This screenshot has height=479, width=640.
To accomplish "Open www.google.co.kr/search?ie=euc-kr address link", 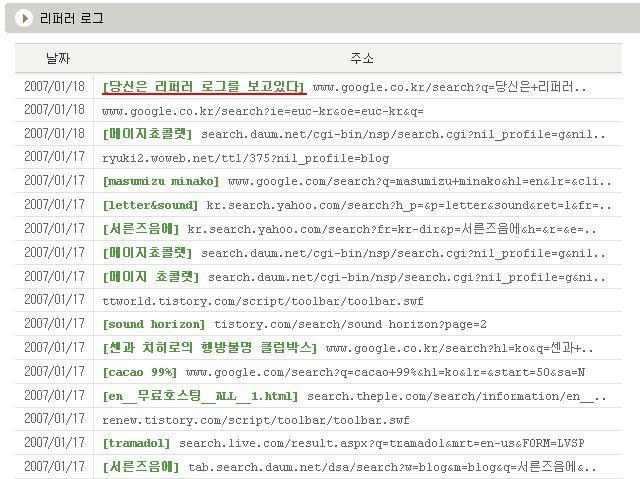I will [263, 111].
